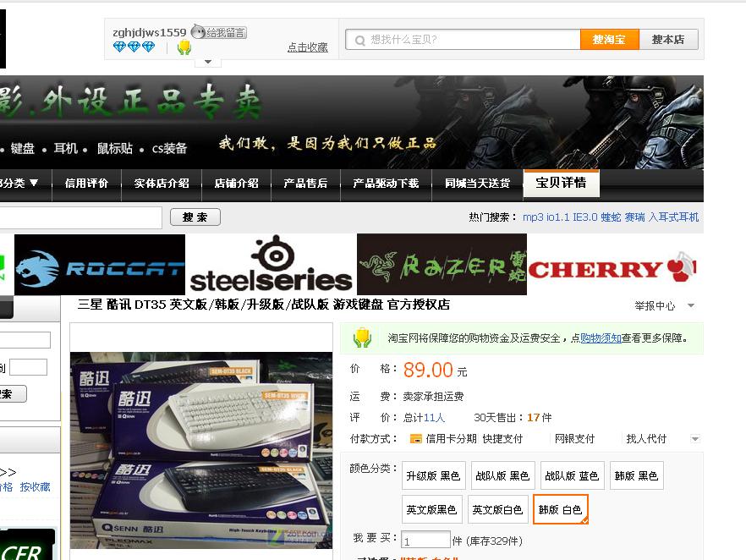This screenshot has height=560, width=746.
Task: Select the 战队版 蓝色 color option
Action: point(572,475)
